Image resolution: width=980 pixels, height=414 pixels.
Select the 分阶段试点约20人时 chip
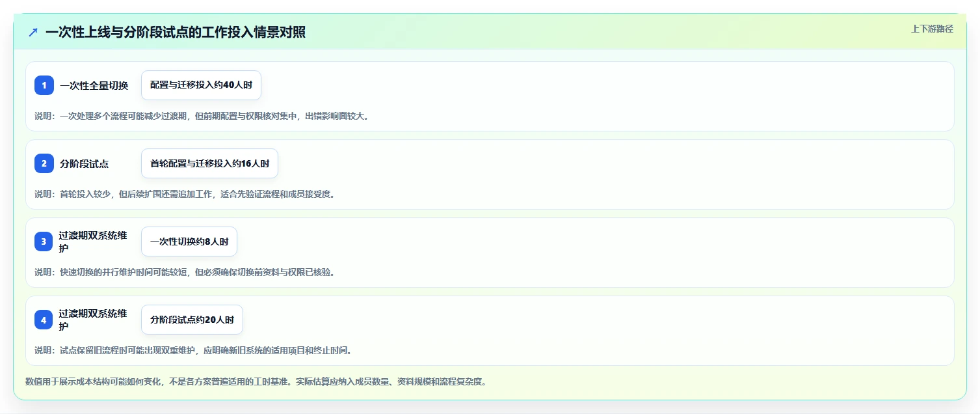click(192, 320)
